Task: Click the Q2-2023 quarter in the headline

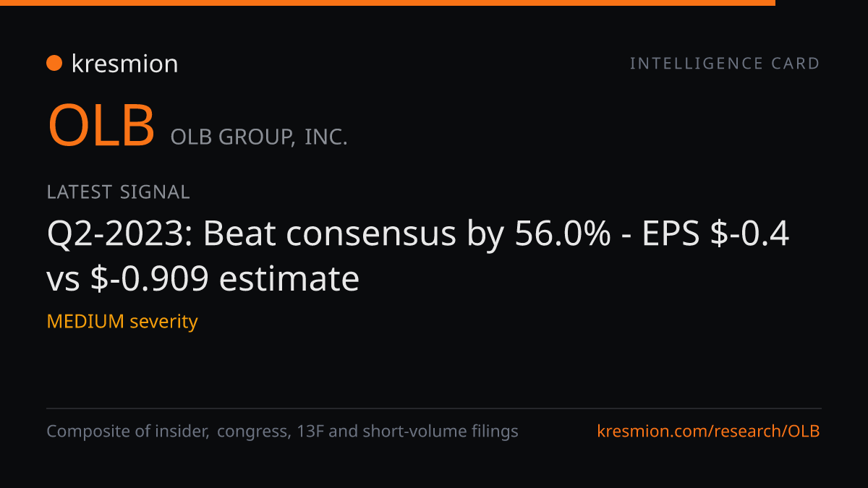Action: pos(119,234)
